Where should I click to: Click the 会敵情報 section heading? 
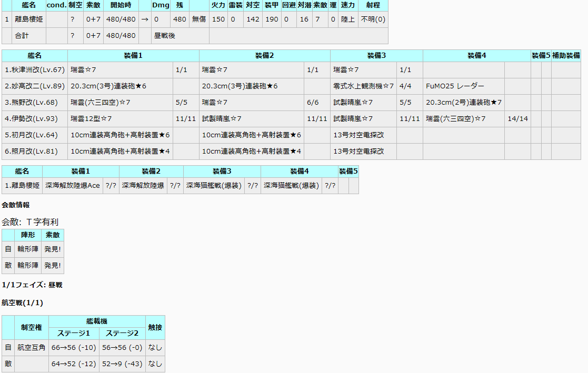(16, 205)
